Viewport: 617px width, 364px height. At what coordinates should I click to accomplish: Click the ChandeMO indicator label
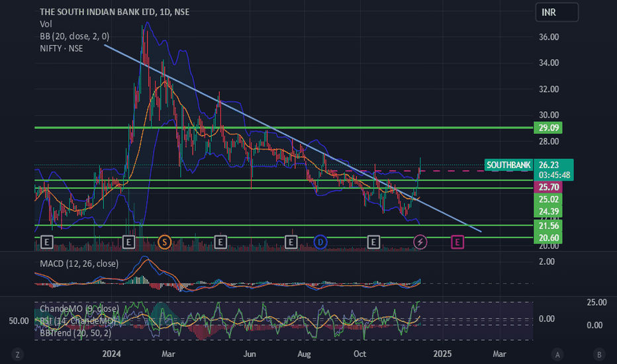tap(79, 308)
